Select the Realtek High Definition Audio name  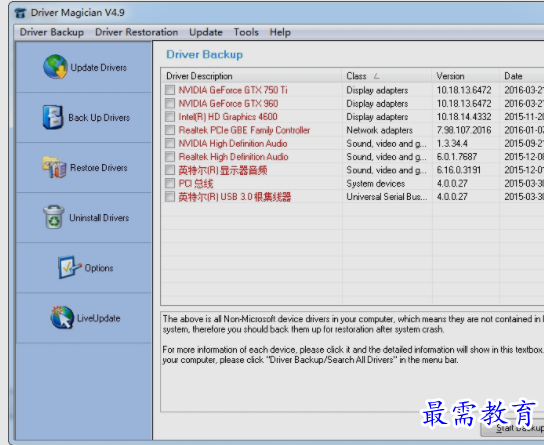pyautogui.click(x=233, y=157)
